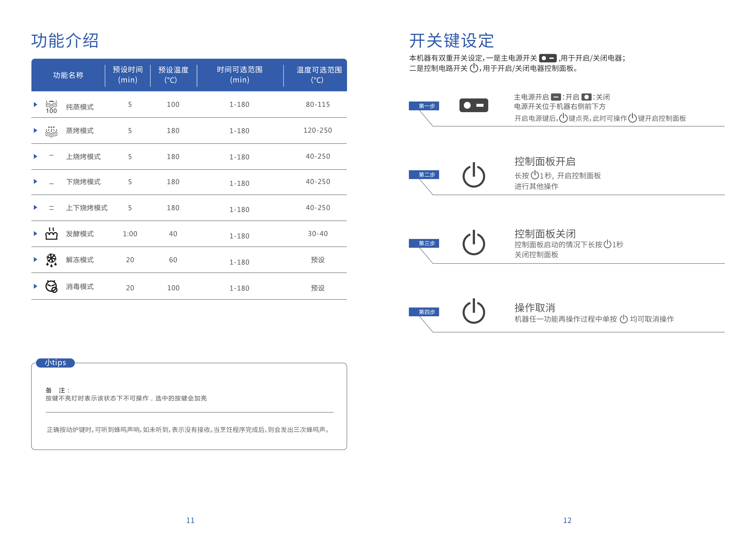Click the 功能名称 blue header cell
This screenshot has width=756, height=534.
68,75
